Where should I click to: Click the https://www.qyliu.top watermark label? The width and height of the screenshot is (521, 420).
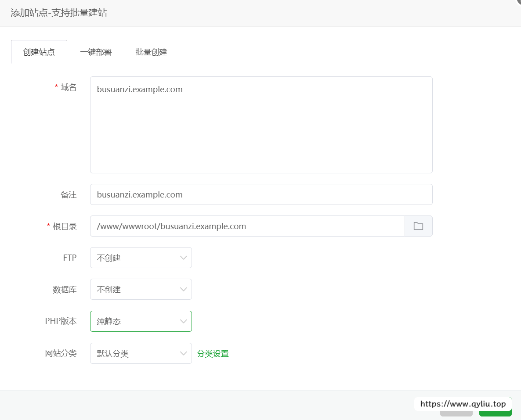pos(463,404)
